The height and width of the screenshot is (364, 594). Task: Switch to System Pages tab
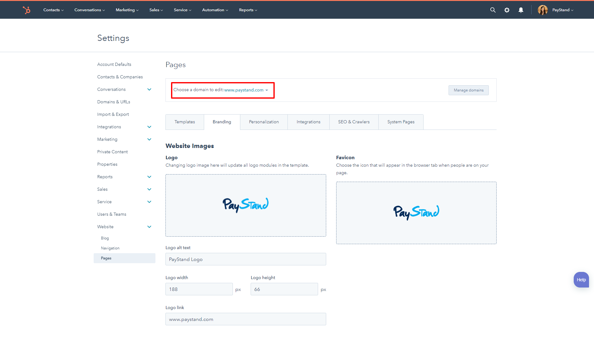point(401,122)
